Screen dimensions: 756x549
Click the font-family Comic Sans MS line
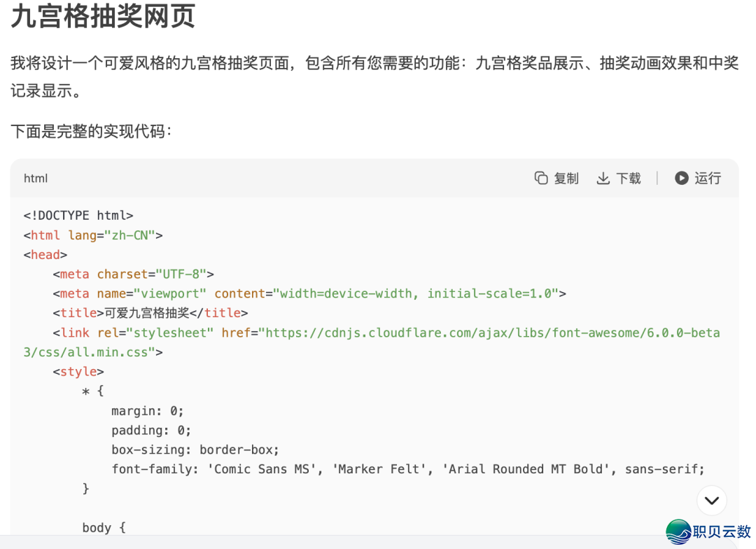pyautogui.click(x=408, y=469)
